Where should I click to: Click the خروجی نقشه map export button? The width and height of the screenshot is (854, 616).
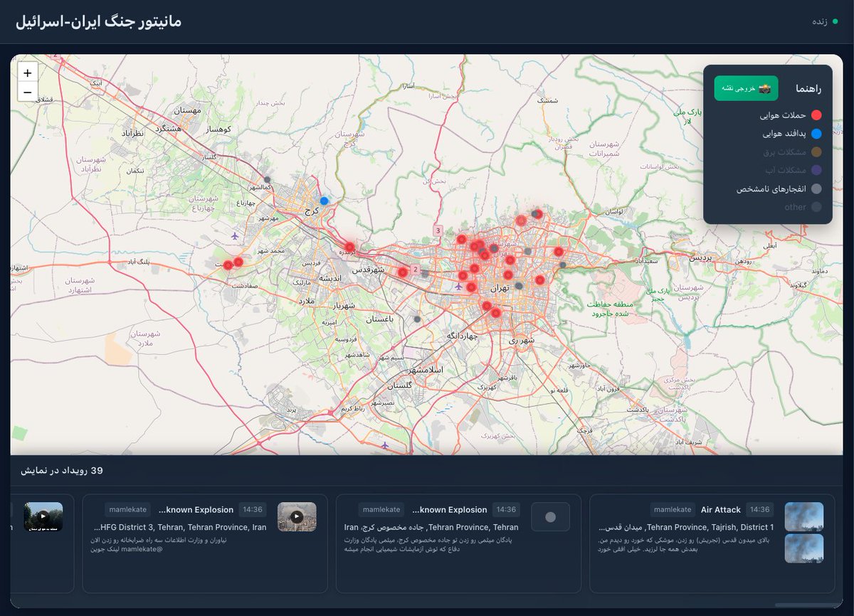coord(746,87)
